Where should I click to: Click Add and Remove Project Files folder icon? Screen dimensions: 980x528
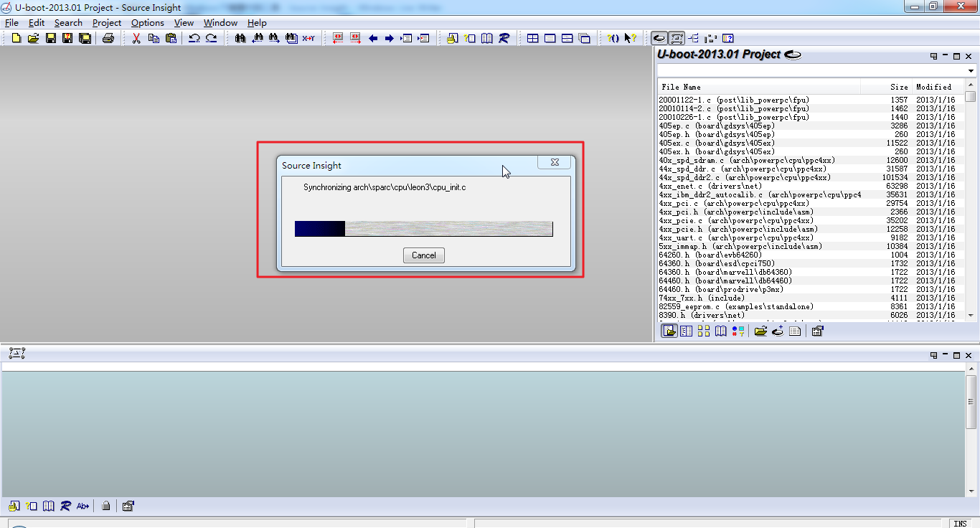point(760,331)
